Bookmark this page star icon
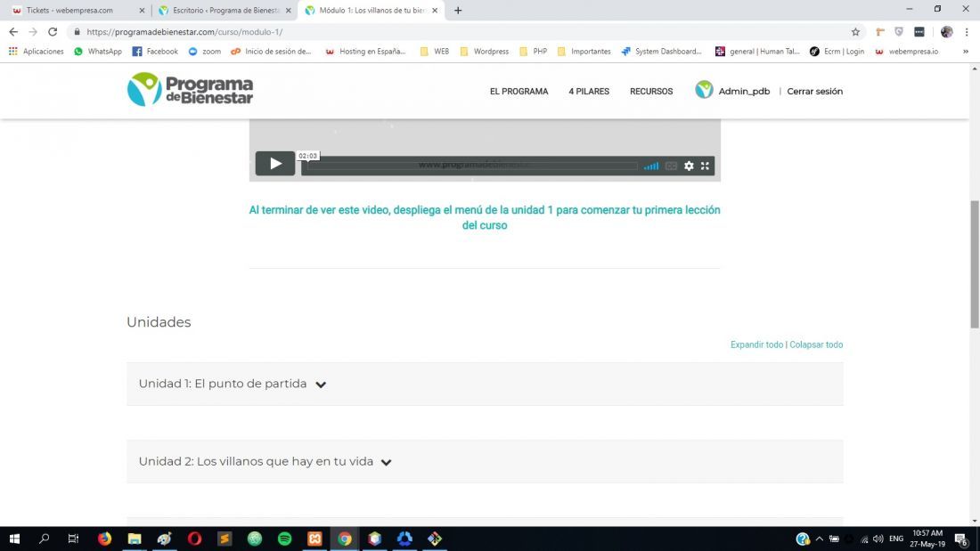The height and width of the screenshot is (551, 980). [855, 32]
